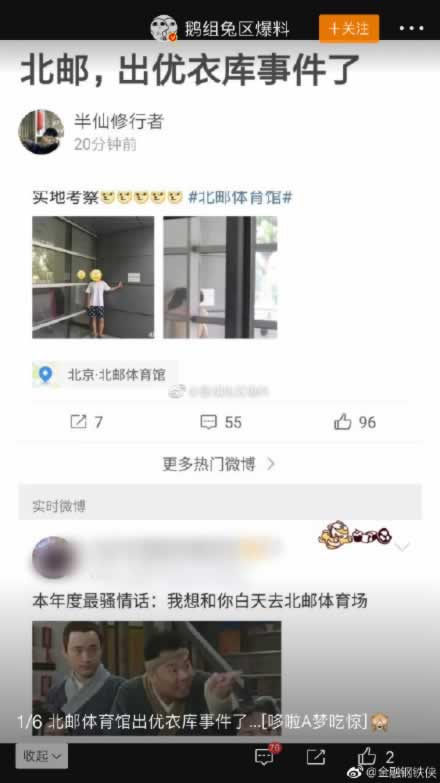Open the three-dots more options menu
Screen dimensions: 440x783
click(x=411, y=28)
